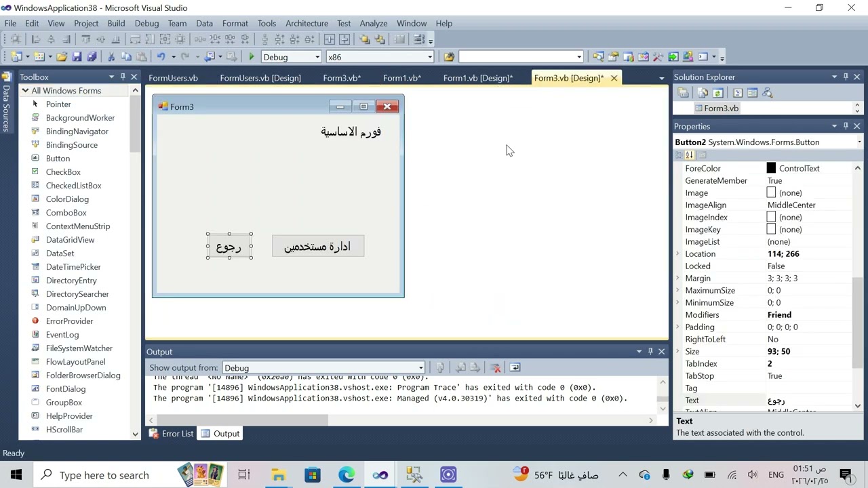This screenshot has height=488, width=868.
Task: Click the Text property value field
Action: point(808,401)
